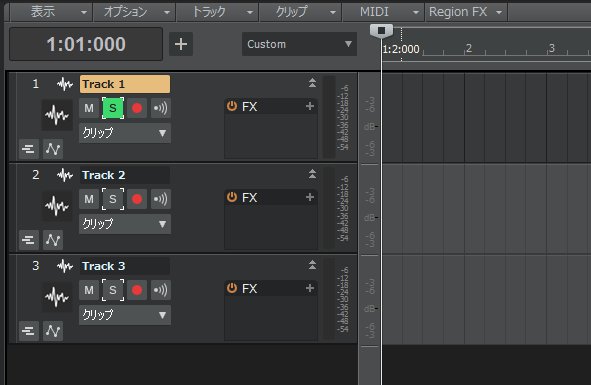Click the Track 2 number label

[x=35, y=175]
